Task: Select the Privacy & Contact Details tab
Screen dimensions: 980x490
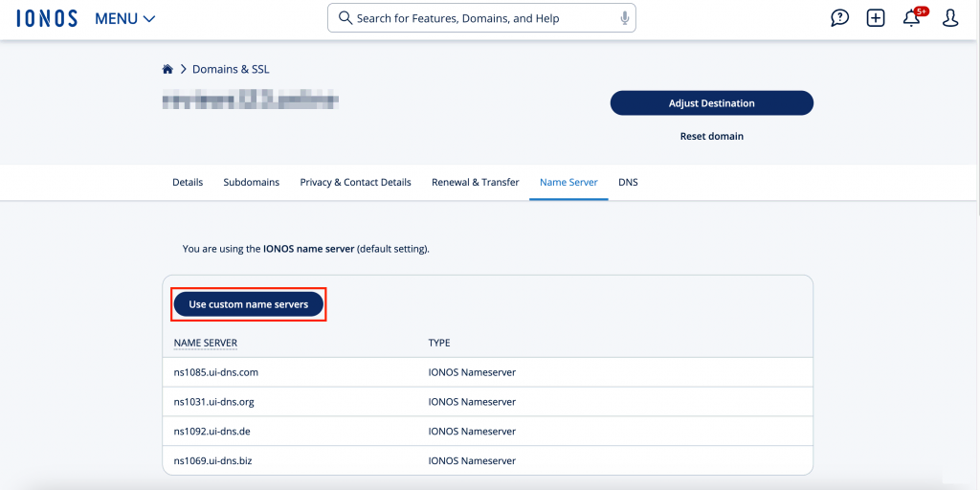Action: tap(355, 182)
